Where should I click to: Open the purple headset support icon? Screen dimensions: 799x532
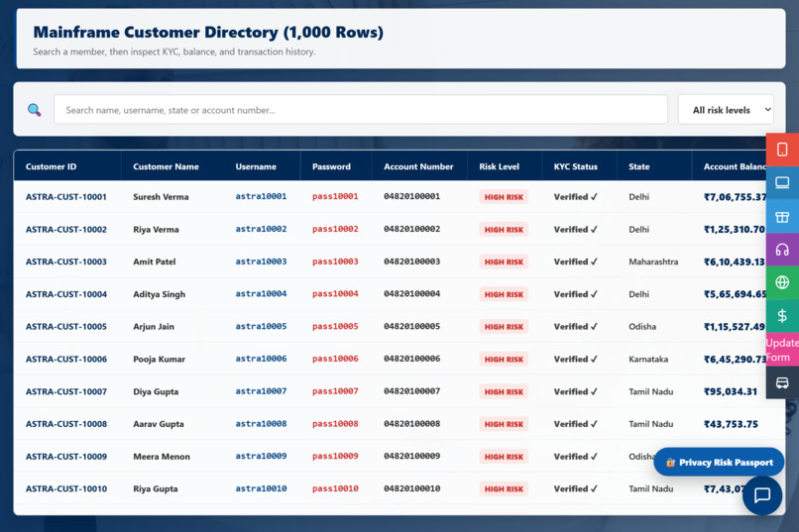[x=782, y=250]
